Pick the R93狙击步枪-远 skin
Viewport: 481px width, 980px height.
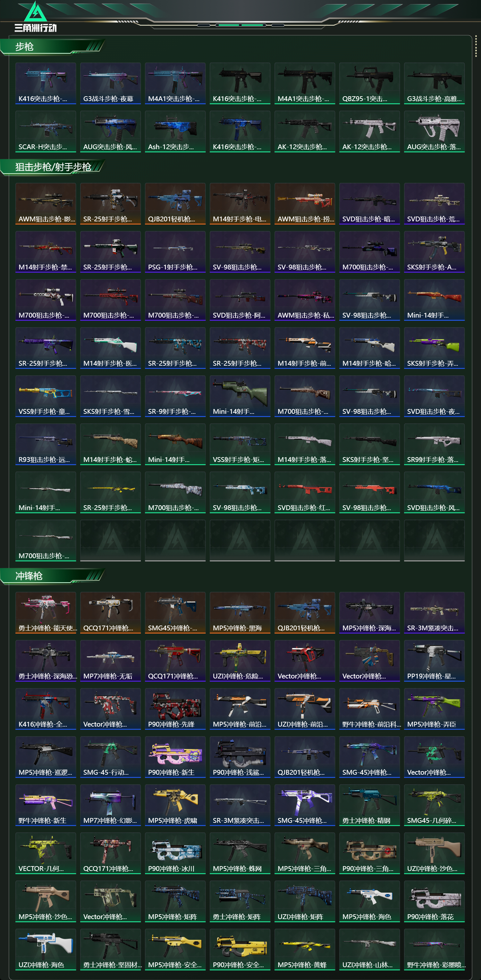pos(46,444)
